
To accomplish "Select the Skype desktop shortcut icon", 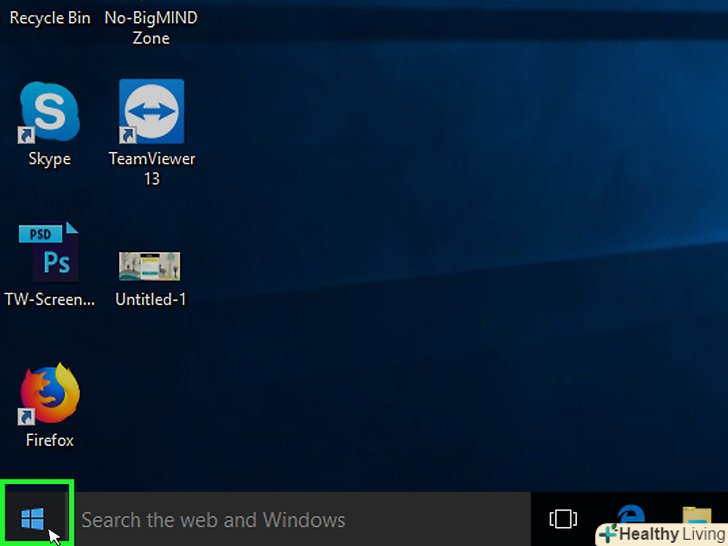I will (x=49, y=112).
